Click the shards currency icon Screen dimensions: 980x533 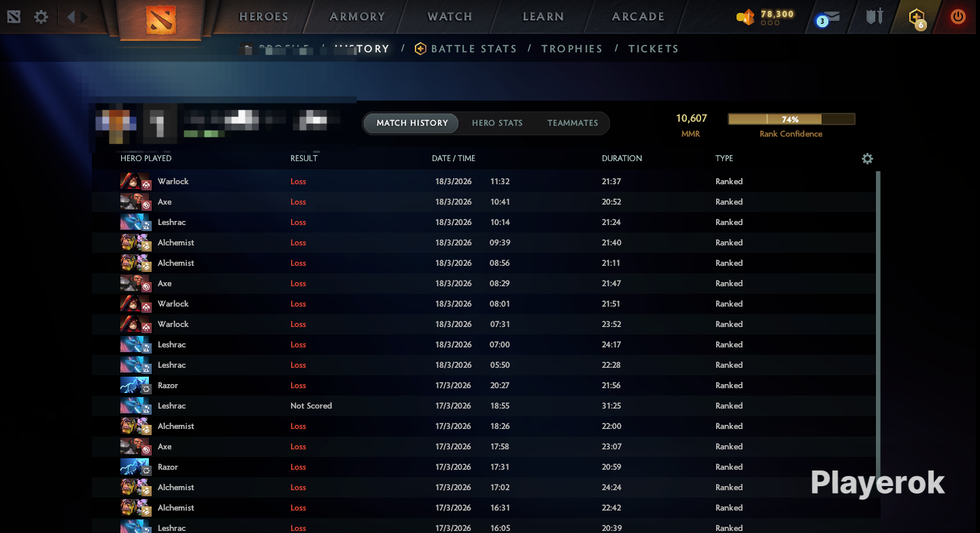(x=746, y=18)
